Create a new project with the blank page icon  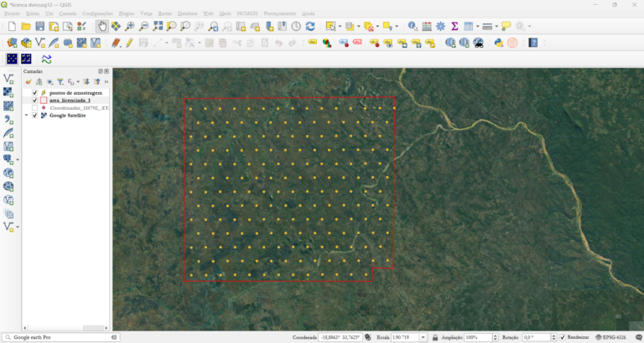coord(12,26)
